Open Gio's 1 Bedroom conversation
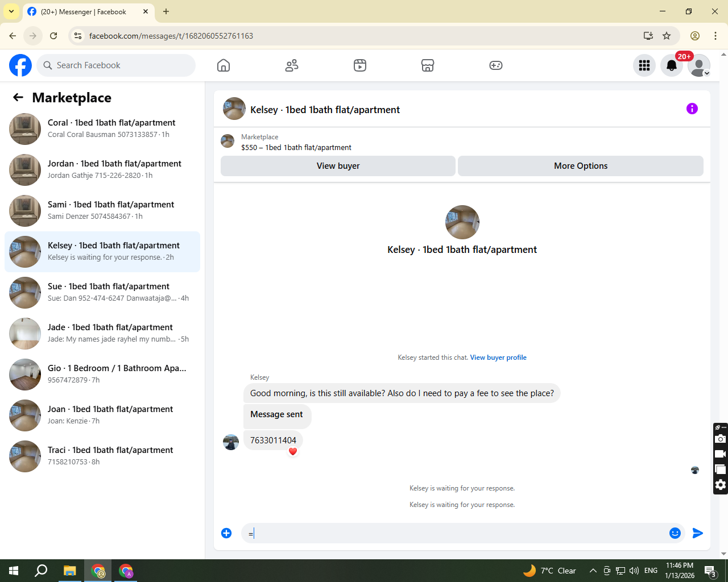This screenshot has width=728, height=582. [102, 375]
